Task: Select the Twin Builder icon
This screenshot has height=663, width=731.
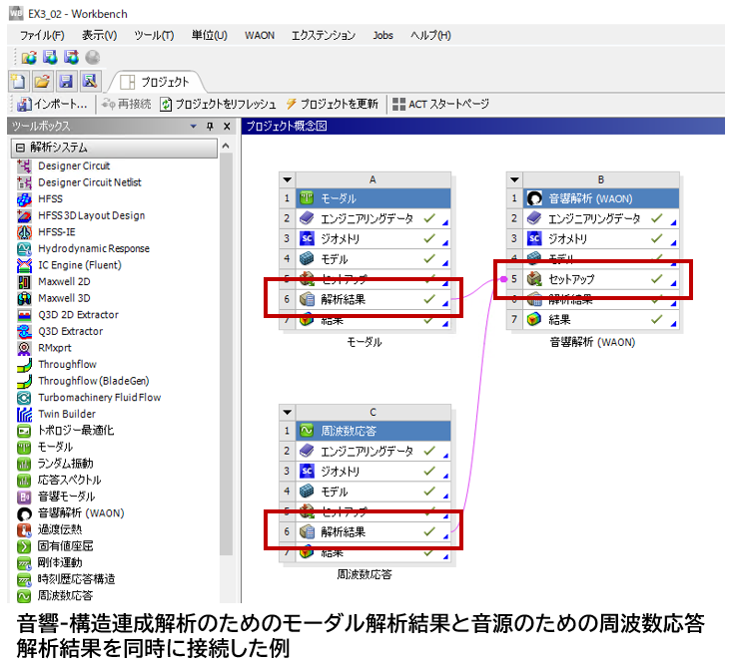Action: coord(24,414)
